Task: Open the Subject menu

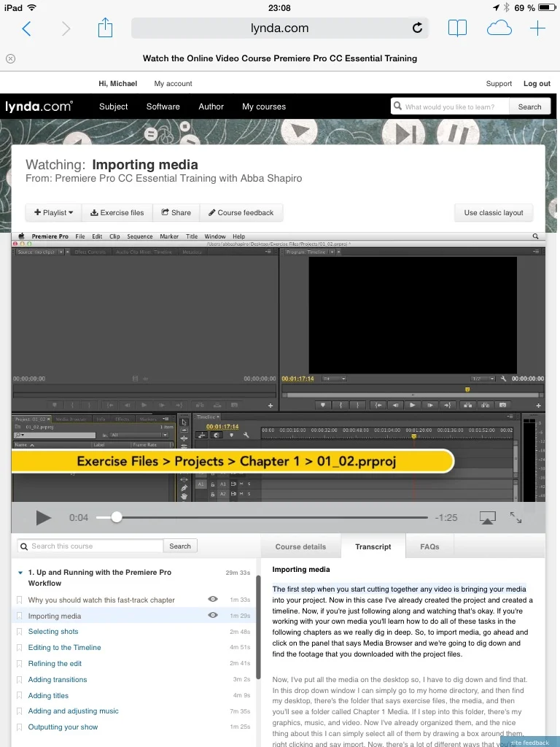Action: pyautogui.click(x=113, y=107)
